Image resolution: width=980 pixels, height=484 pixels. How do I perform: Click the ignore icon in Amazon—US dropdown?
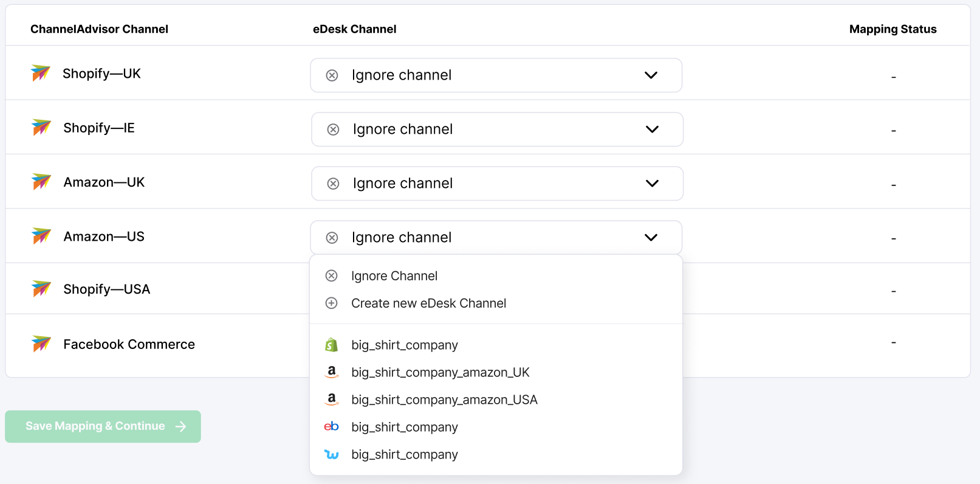pos(332,238)
